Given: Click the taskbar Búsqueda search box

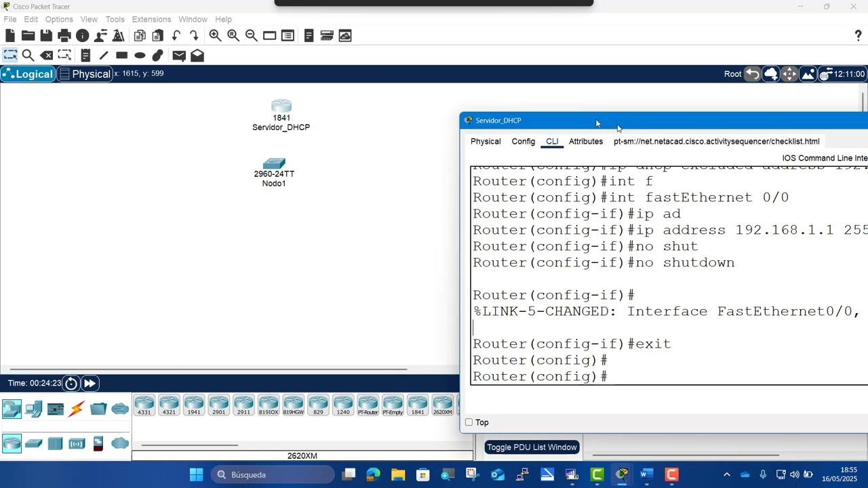Looking at the screenshot, I should tap(272, 474).
